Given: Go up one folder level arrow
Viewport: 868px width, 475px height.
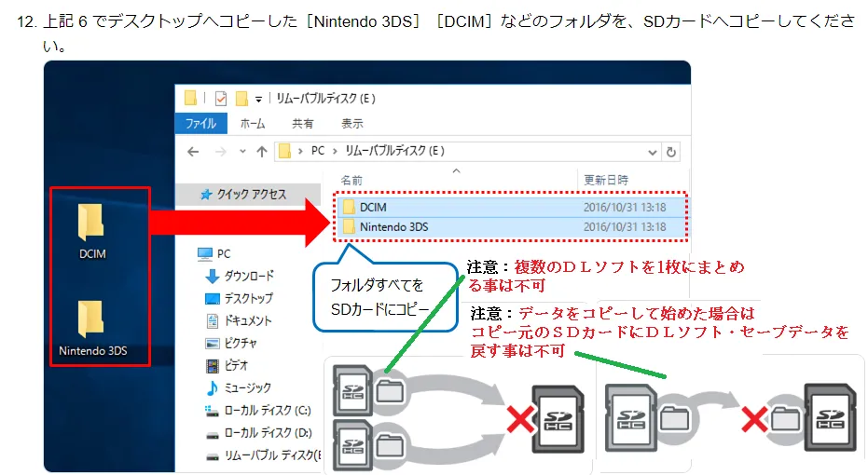Looking at the screenshot, I should click(262, 152).
